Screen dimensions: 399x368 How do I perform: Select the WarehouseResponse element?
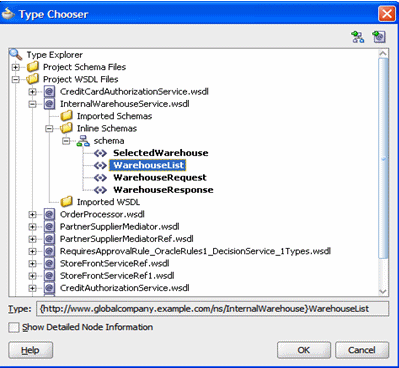(163, 190)
